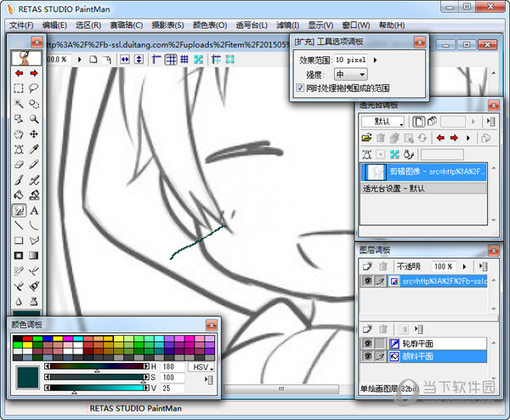Select the magic wand tool
This screenshot has height=420, width=510.
click(19, 104)
